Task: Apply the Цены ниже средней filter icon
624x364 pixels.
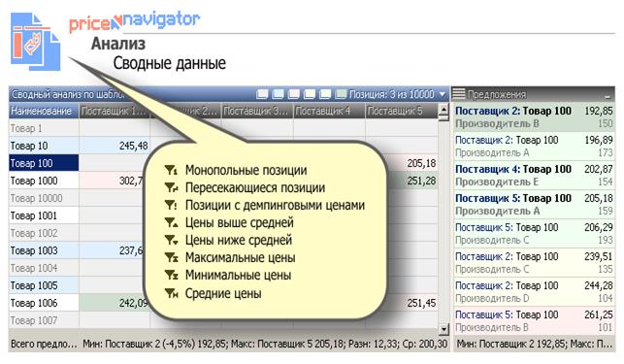Action: pos(171,240)
